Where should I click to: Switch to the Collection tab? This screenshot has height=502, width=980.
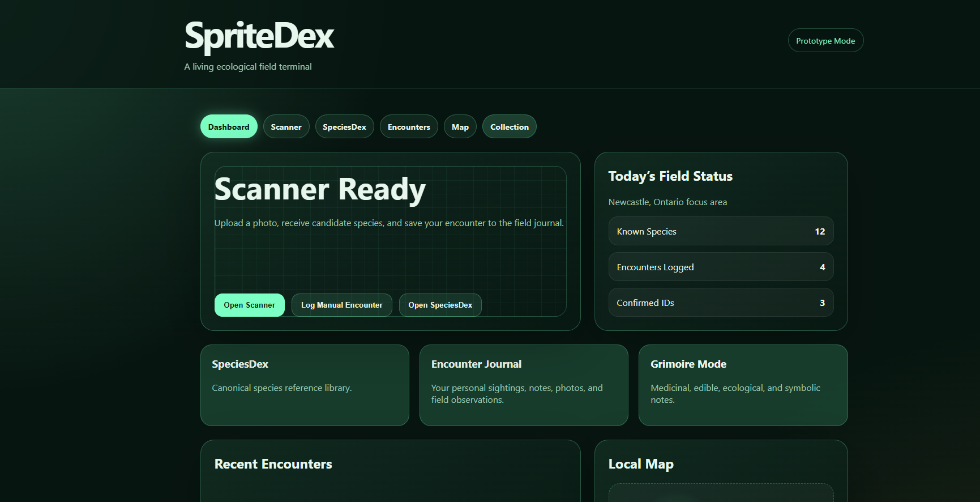point(510,127)
